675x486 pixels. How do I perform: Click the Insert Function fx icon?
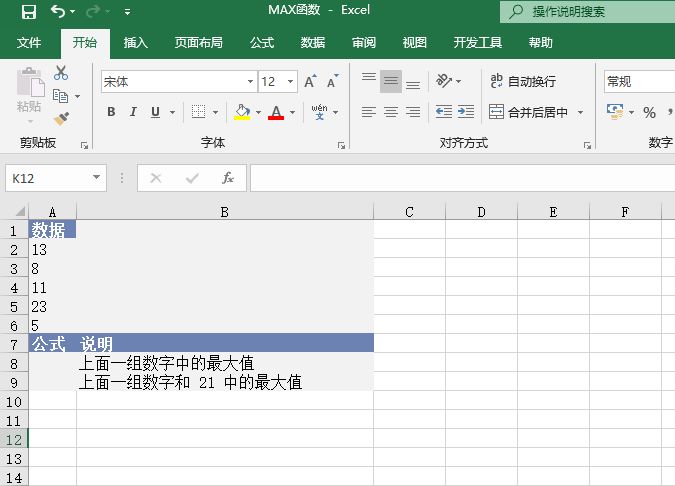coord(228,178)
